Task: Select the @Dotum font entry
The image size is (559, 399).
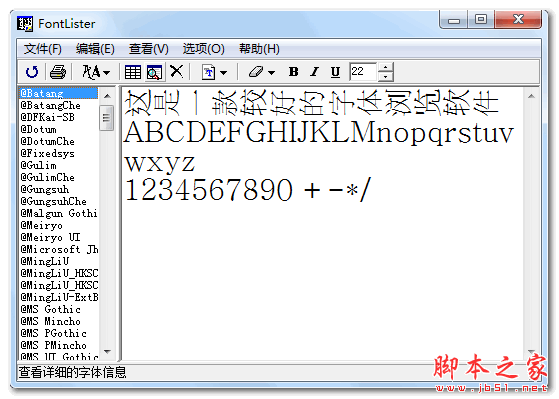Action: [x=58, y=129]
